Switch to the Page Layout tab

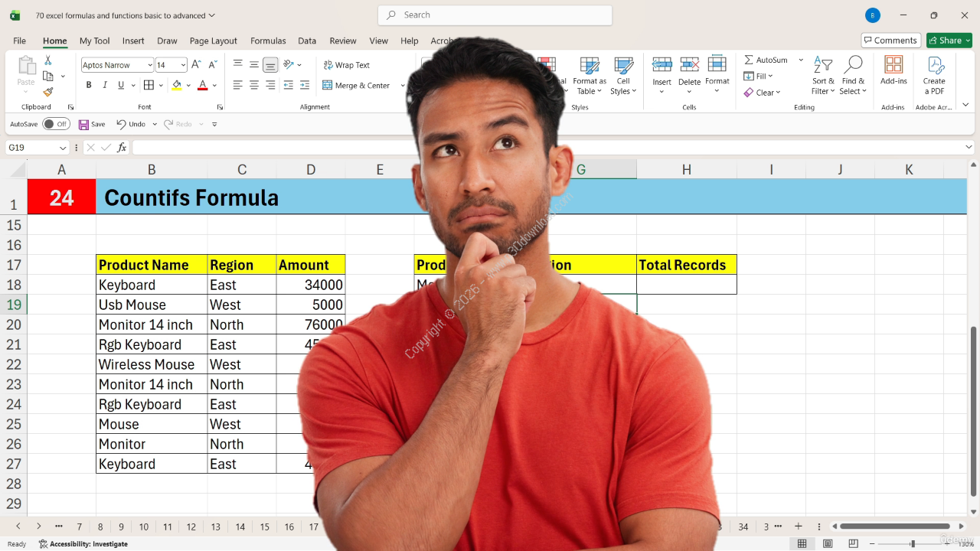(213, 41)
